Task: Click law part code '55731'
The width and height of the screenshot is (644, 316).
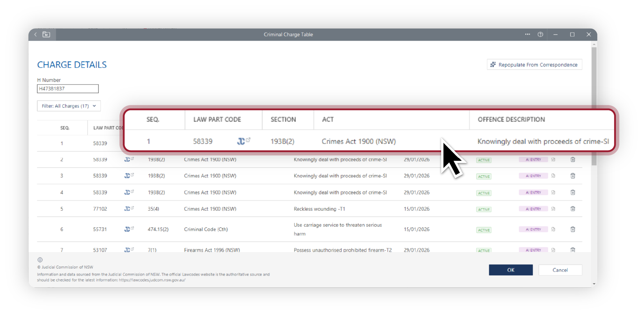Action: (x=100, y=229)
